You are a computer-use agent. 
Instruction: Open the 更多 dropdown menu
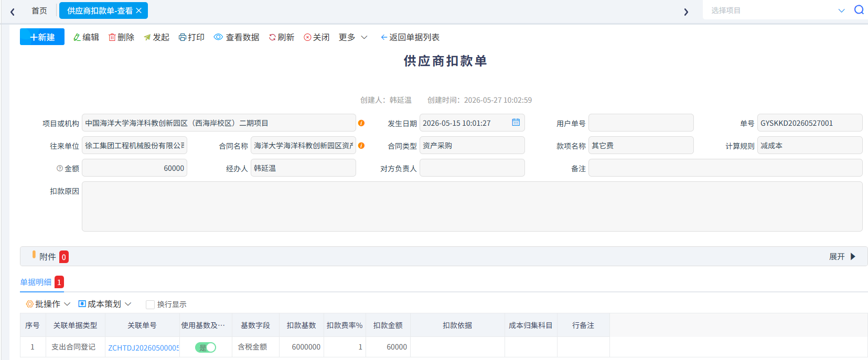353,37
